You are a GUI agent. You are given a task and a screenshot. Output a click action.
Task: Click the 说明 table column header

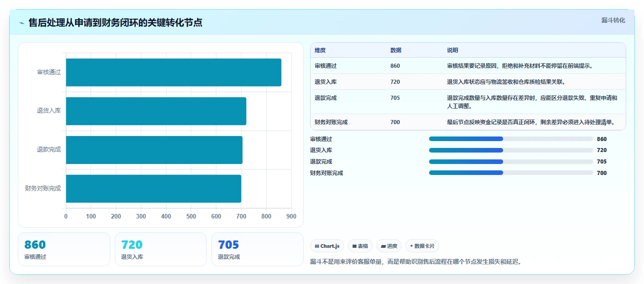pyautogui.click(x=453, y=50)
